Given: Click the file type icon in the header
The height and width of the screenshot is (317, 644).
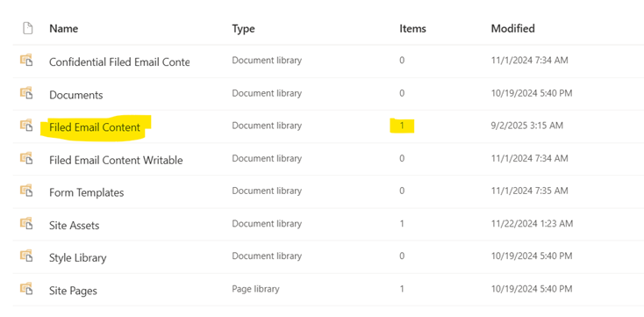Looking at the screenshot, I should pos(27,29).
